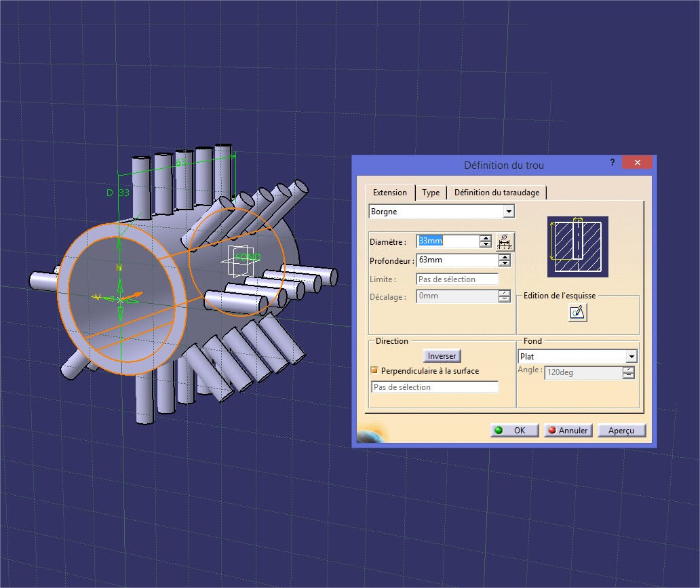Open the Type tab
Viewport: 700px width, 588px height.
(x=431, y=193)
